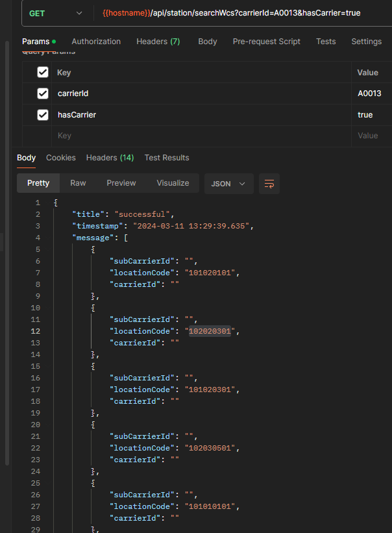Click the hasCarrier key cell
The height and width of the screenshot is (533, 392).
201,115
